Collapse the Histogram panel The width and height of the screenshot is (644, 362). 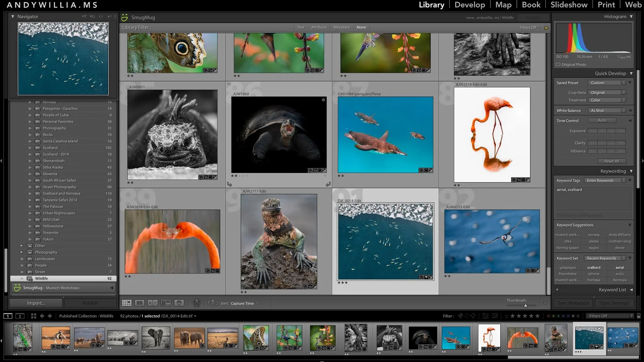631,16
